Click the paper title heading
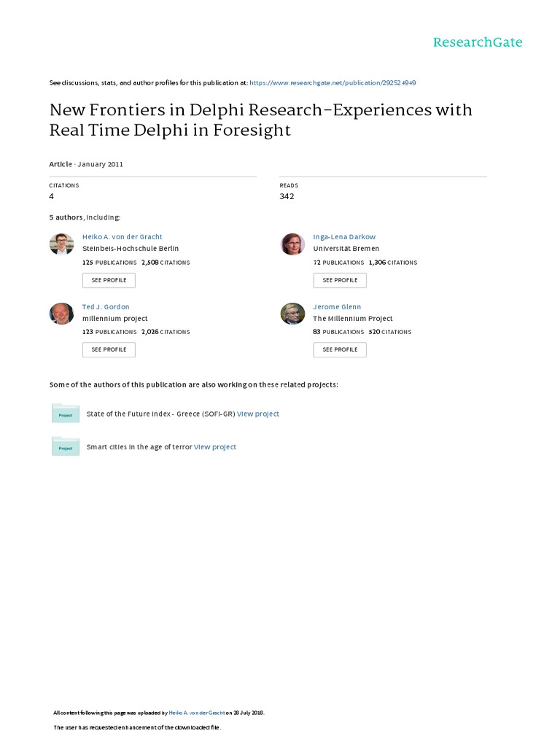 tap(260, 120)
